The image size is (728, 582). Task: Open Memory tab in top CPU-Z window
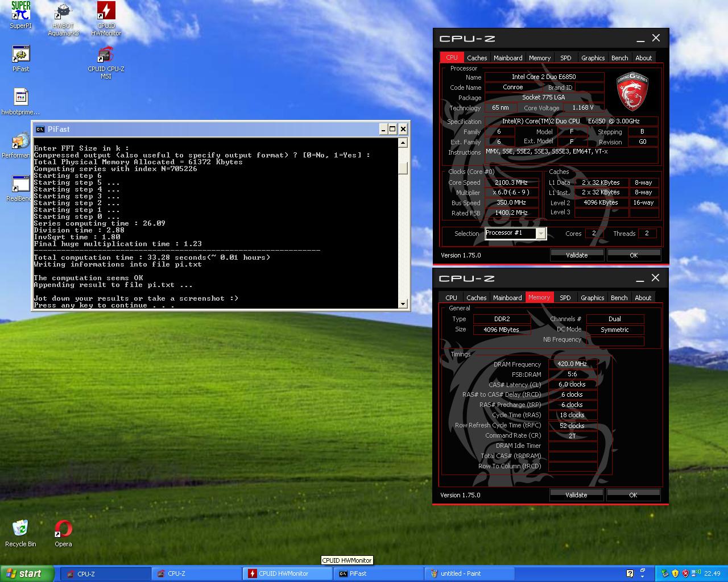pyautogui.click(x=540, y=58)
